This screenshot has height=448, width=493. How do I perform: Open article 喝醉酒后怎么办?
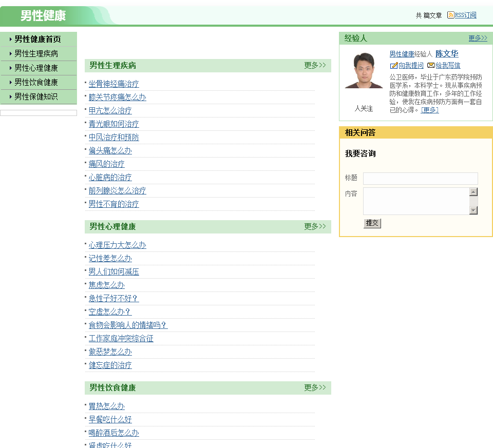pyautogui.click(x=113, y=433)
